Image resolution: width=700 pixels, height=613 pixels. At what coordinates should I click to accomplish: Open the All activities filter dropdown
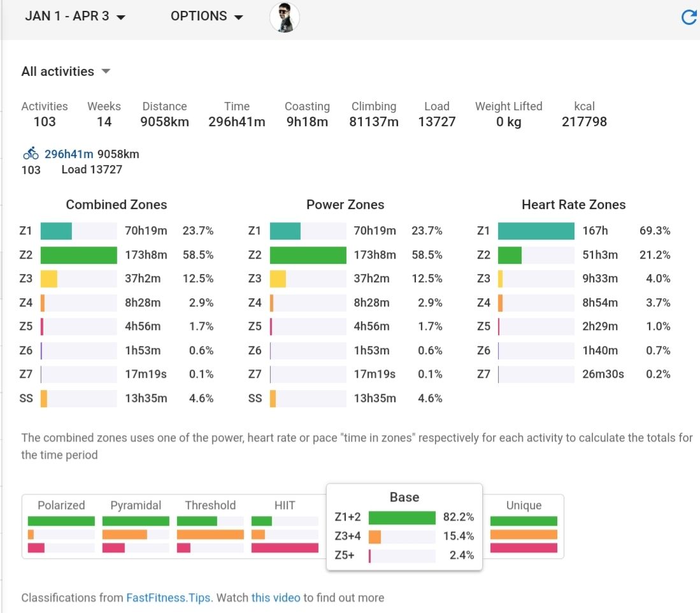66,71
